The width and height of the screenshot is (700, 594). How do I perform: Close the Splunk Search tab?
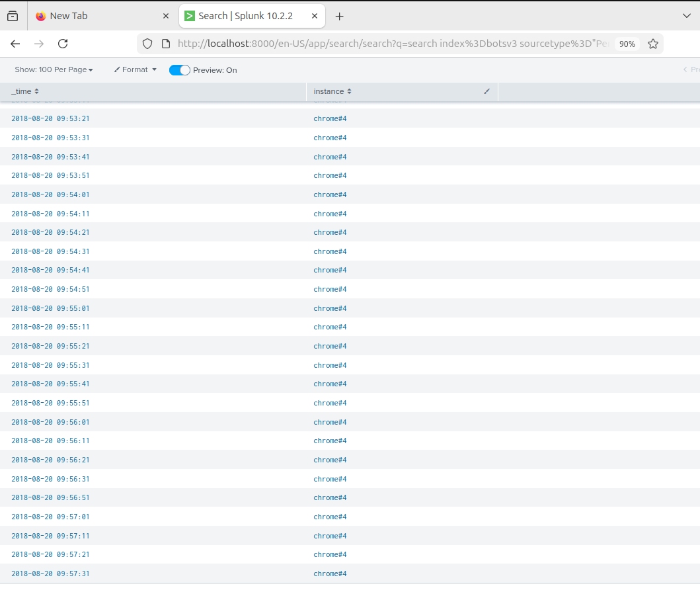314,16
